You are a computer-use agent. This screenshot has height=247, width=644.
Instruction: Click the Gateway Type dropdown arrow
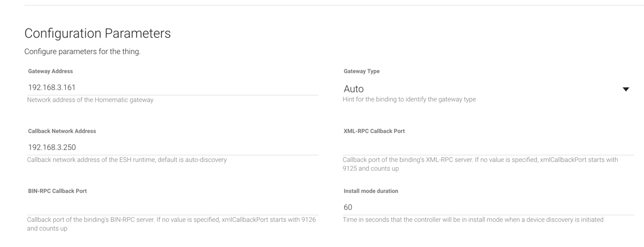[625, 89]
